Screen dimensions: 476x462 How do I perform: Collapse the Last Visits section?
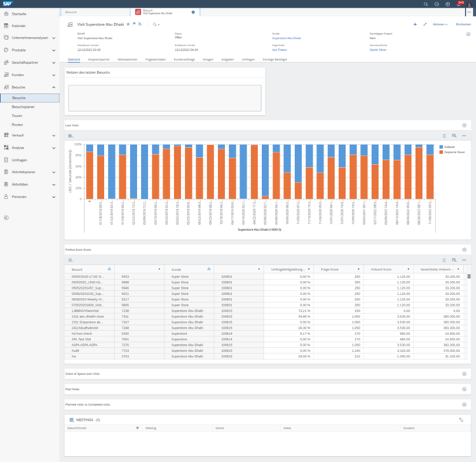[x=464, y=126]
